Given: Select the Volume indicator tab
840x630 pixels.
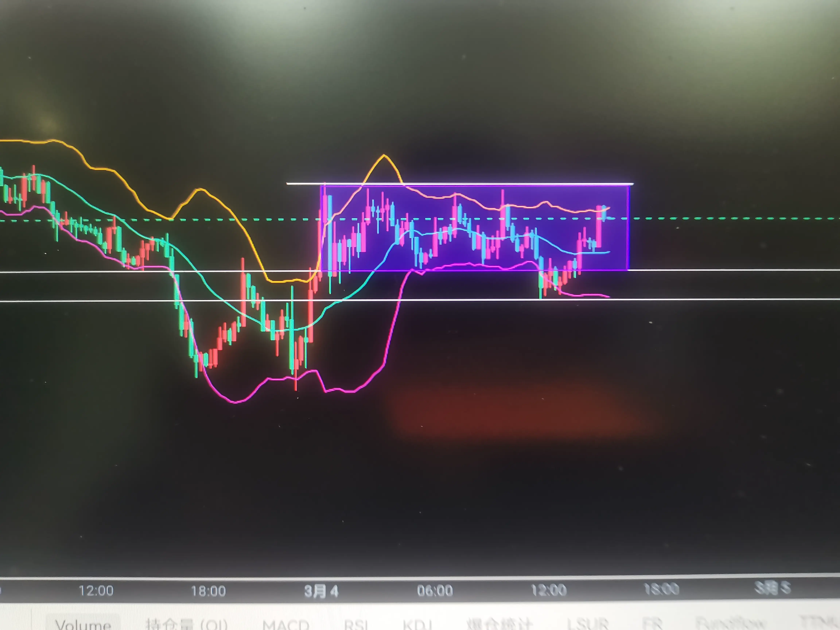Looking at the screenshot, I should [83, 624].
